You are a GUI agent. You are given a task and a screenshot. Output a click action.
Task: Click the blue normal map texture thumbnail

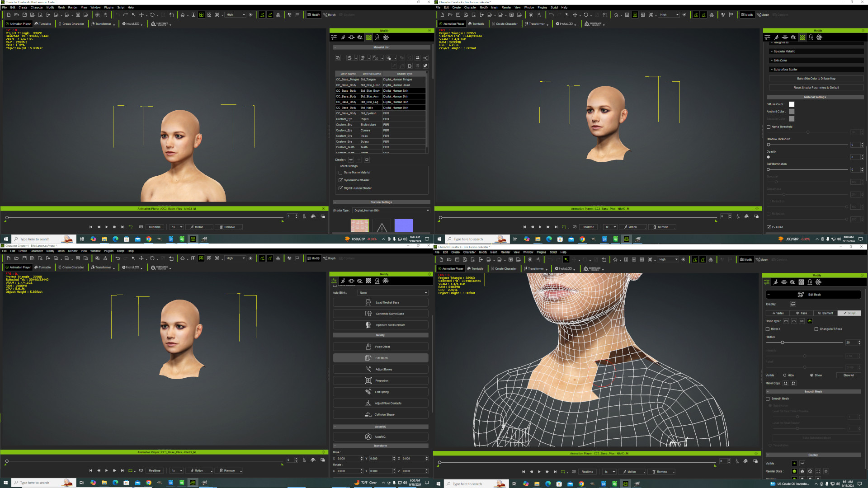403,225
